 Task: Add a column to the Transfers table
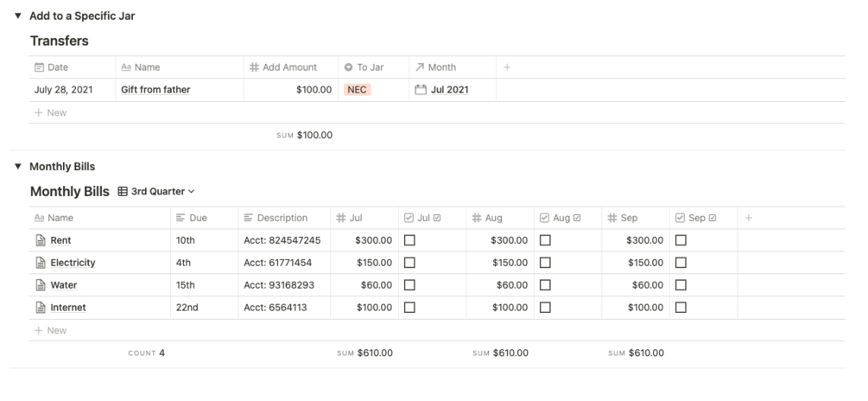[x=507, y=67]
